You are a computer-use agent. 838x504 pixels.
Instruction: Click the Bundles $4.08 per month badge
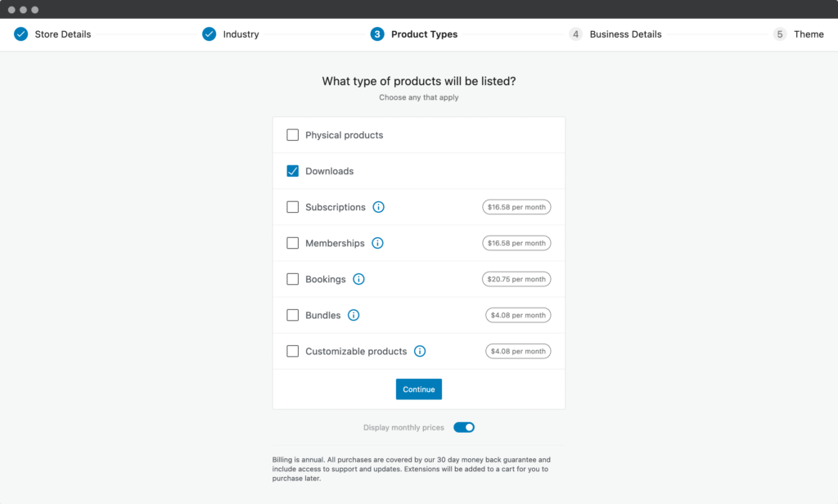[x=517, y=315]
